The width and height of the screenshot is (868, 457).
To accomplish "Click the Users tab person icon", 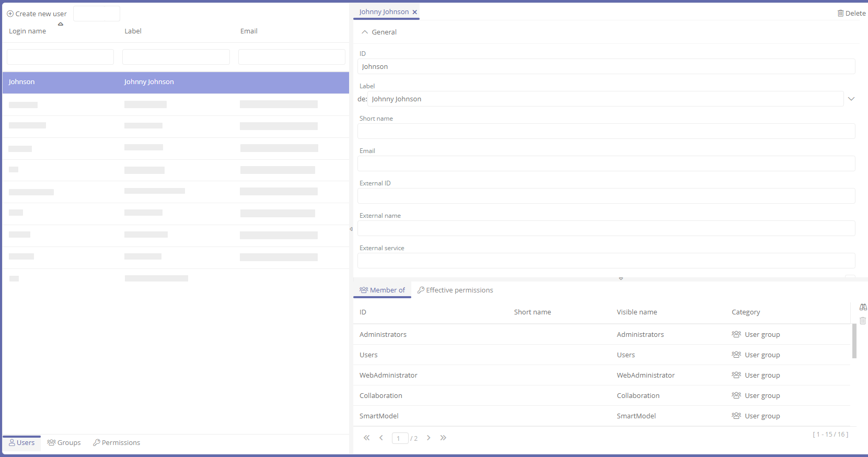I will (12, 442).
